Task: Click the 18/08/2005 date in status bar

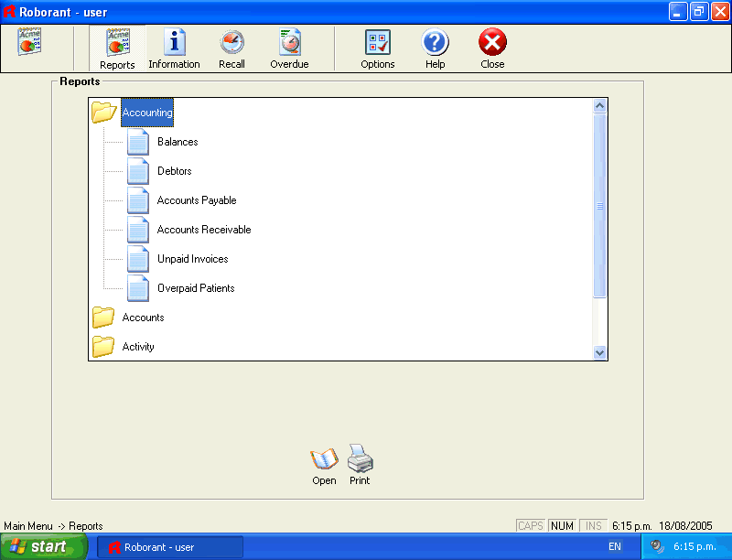Action: [685, 526]
